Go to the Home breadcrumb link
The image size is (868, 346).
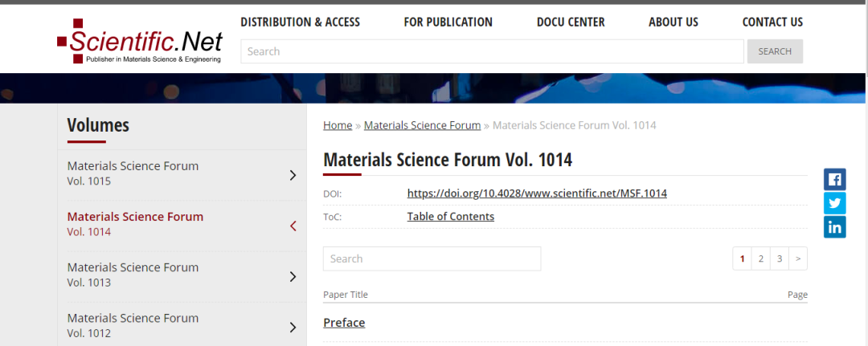338,125
